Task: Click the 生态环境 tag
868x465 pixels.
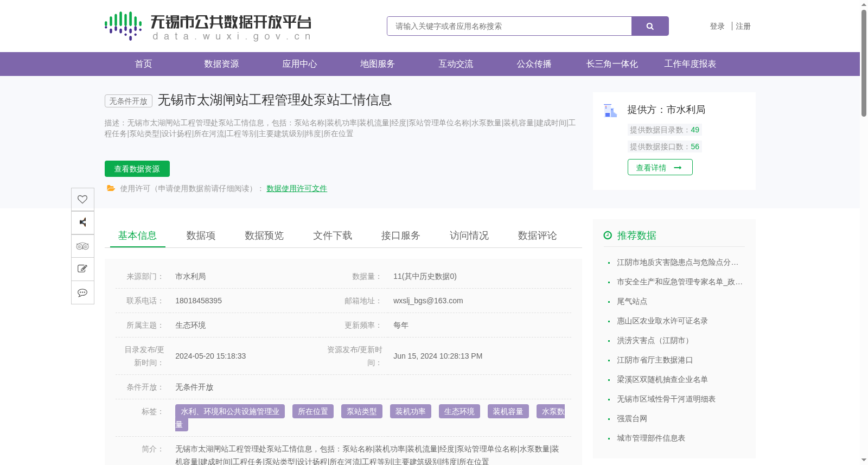Action: coord(459,411)
